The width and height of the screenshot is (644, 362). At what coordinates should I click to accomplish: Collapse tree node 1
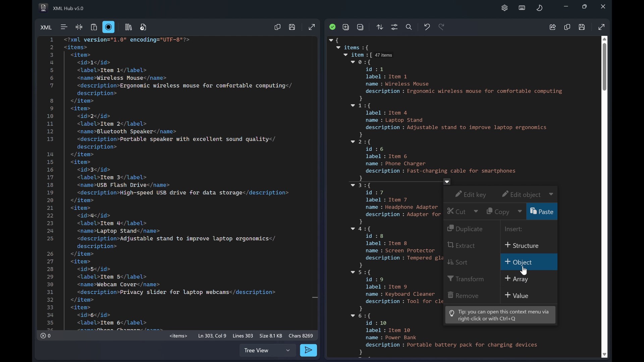[x=354, y=106]
